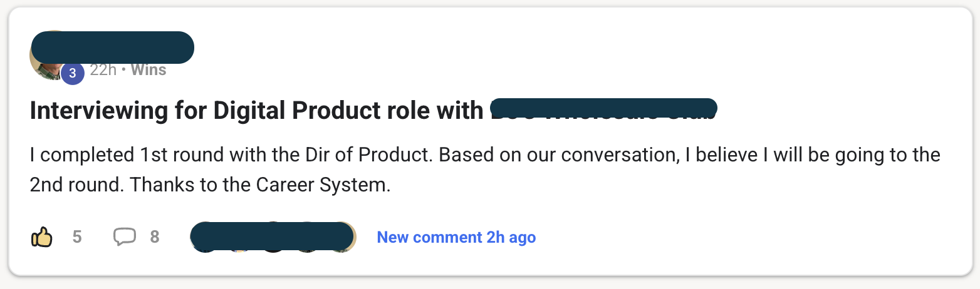Click the redacted company name in title

pyautogui.click(x=603, y=109)
